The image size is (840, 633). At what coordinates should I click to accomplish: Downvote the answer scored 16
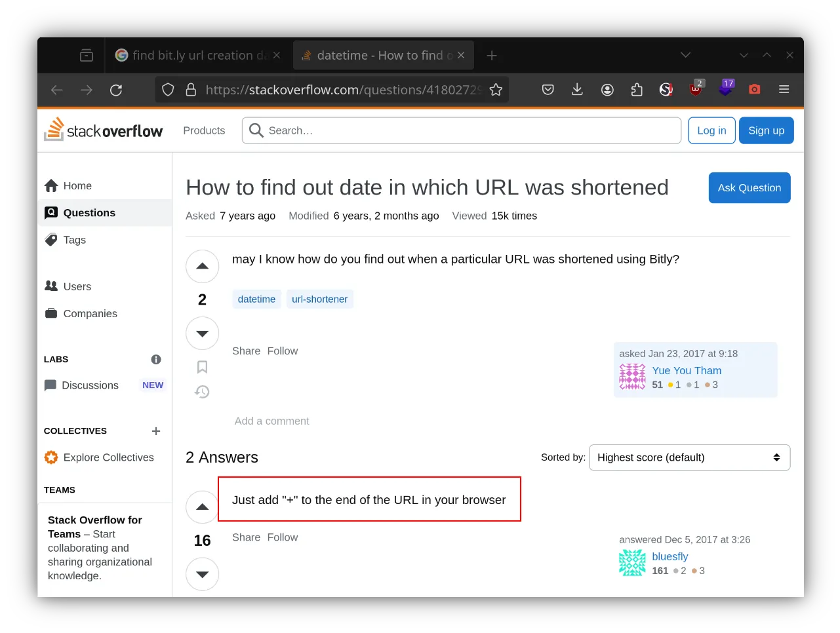point(202,574)
